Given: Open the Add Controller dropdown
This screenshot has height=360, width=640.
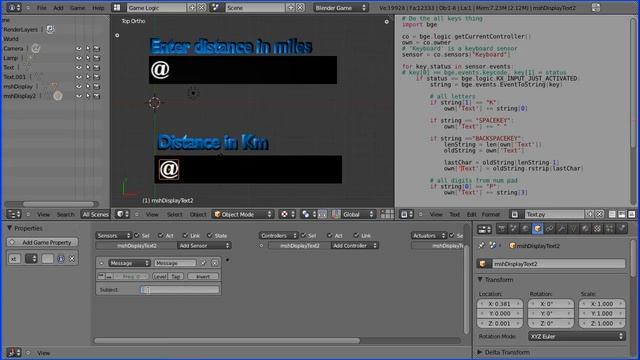Looking at the screenshot, I should pos(354,245).
